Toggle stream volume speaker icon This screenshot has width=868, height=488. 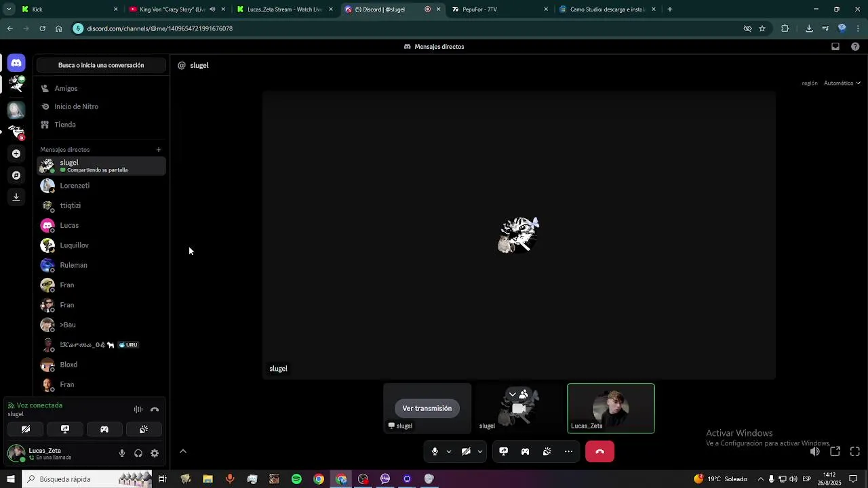[x=815, y=451]
